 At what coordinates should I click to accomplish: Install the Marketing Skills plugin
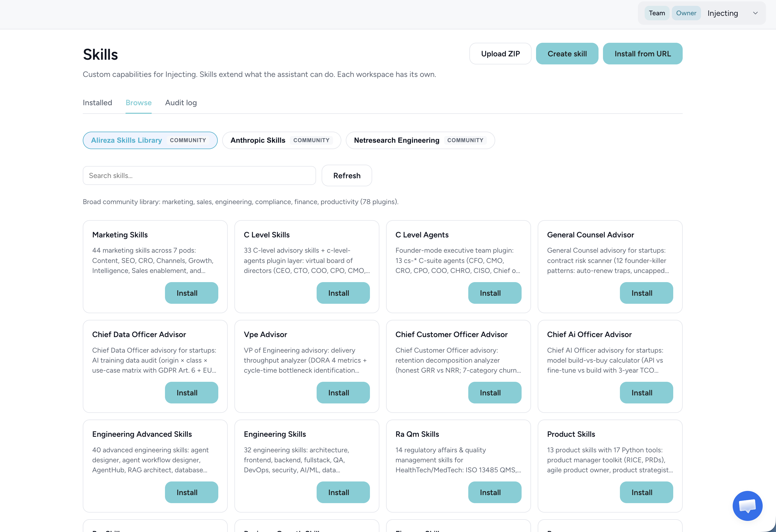point(191,293)
